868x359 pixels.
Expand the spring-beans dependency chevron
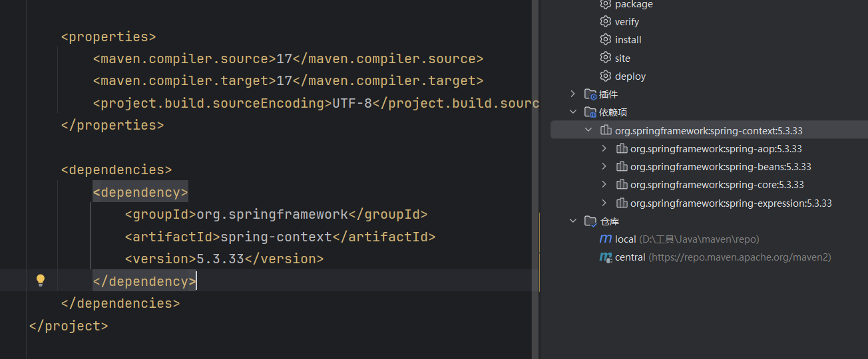(x=604, y=166)
